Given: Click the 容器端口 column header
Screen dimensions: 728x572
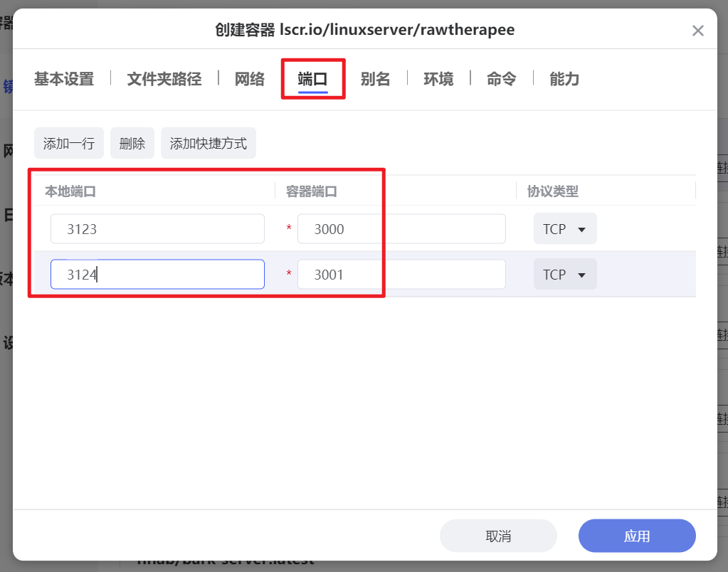Looking at the screenshot, I should [x=312, y=191].
